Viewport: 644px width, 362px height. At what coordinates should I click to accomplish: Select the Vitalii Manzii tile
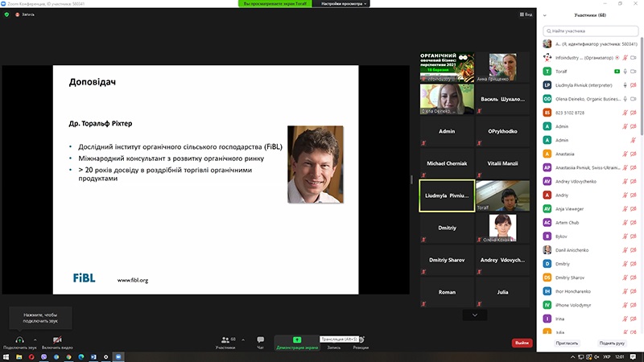click(x=502, y=163)
